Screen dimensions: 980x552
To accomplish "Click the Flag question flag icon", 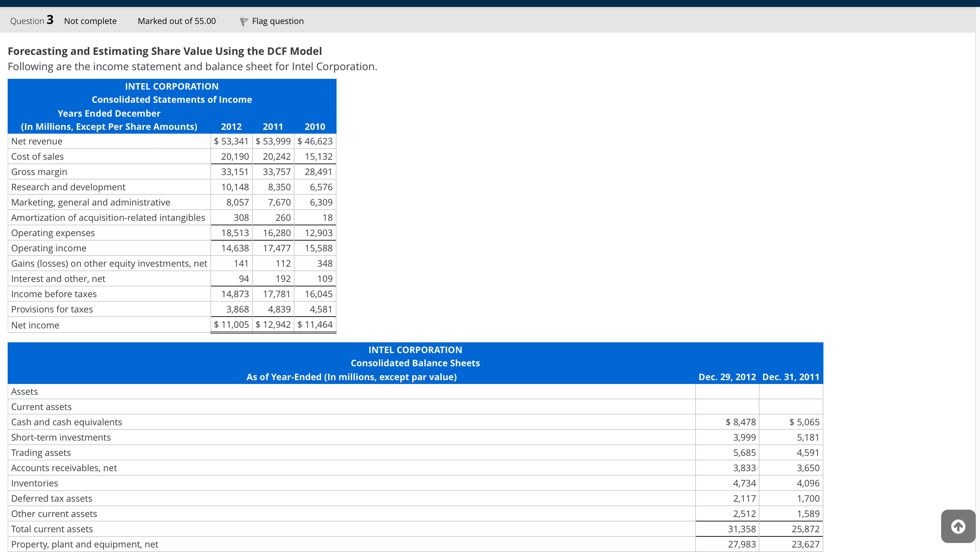I will pos(244,22).
